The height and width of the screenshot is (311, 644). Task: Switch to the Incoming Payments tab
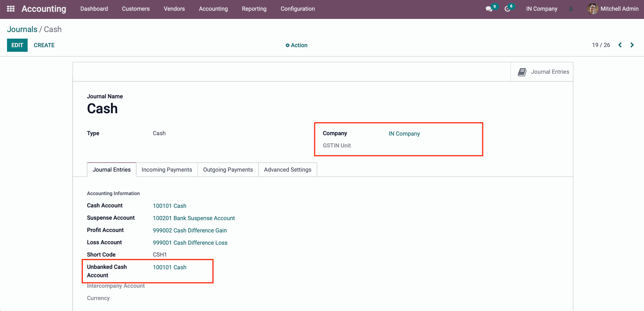point(167,170)
